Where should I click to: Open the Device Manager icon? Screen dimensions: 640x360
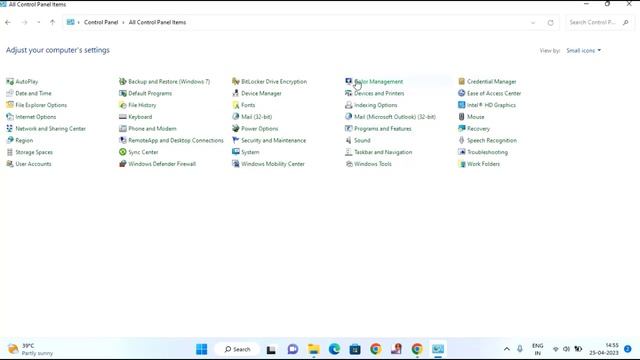(x=236, y=93)
